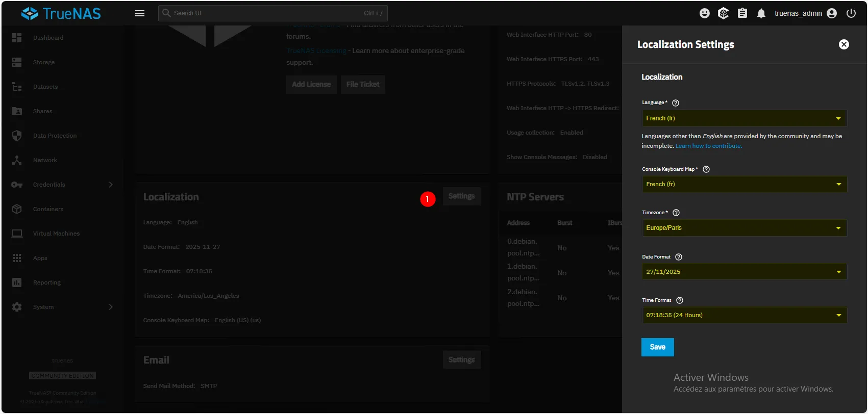Open the TrueCommand status icon
868x414 pixels.
click(723, 13)
